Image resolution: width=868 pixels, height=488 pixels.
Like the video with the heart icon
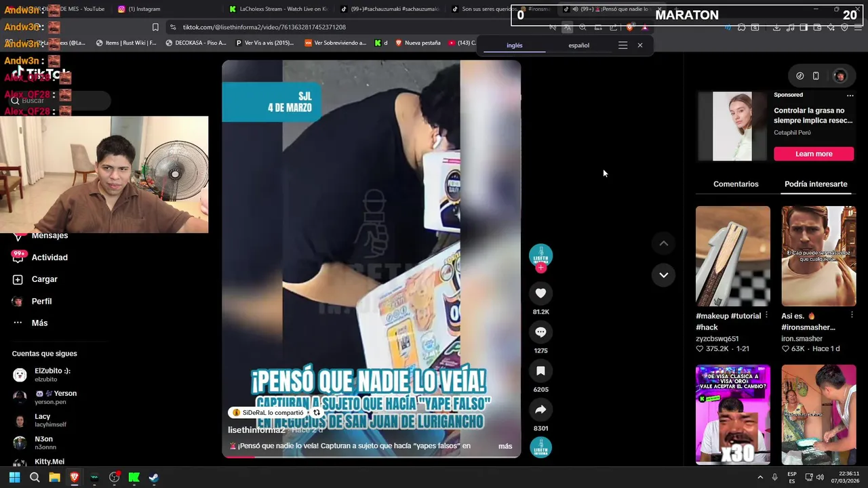pos(540,293)
